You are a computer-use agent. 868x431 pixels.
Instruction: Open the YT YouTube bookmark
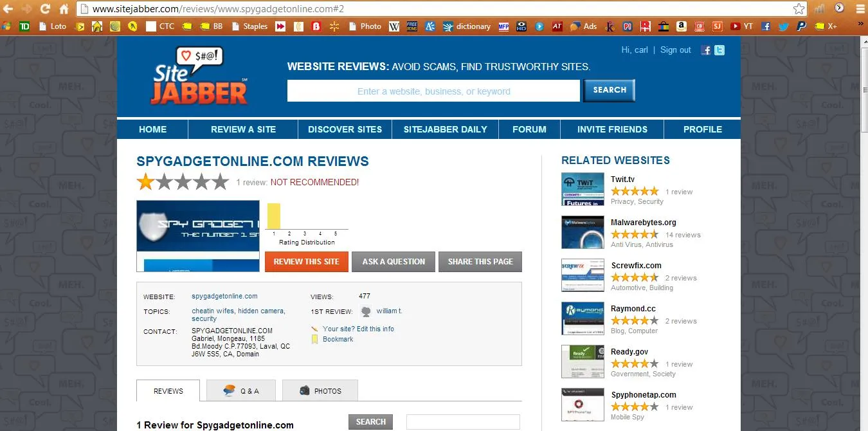741,26
